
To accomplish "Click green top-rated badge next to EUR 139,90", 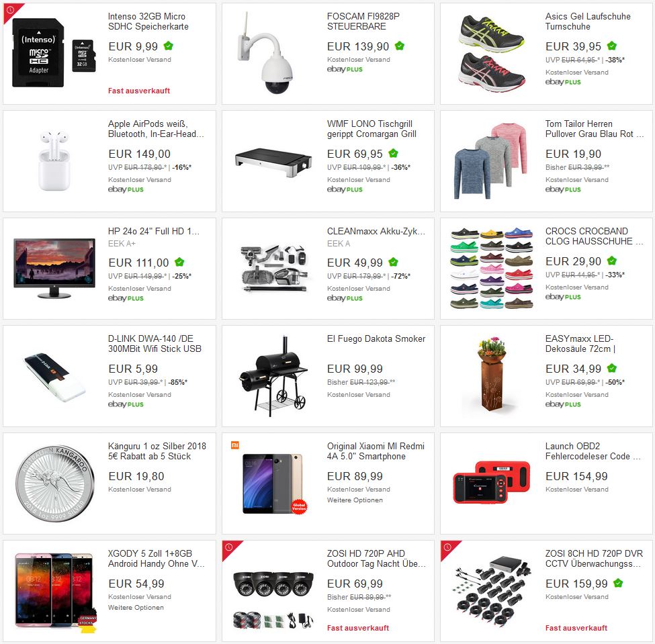I will (399, 46).
